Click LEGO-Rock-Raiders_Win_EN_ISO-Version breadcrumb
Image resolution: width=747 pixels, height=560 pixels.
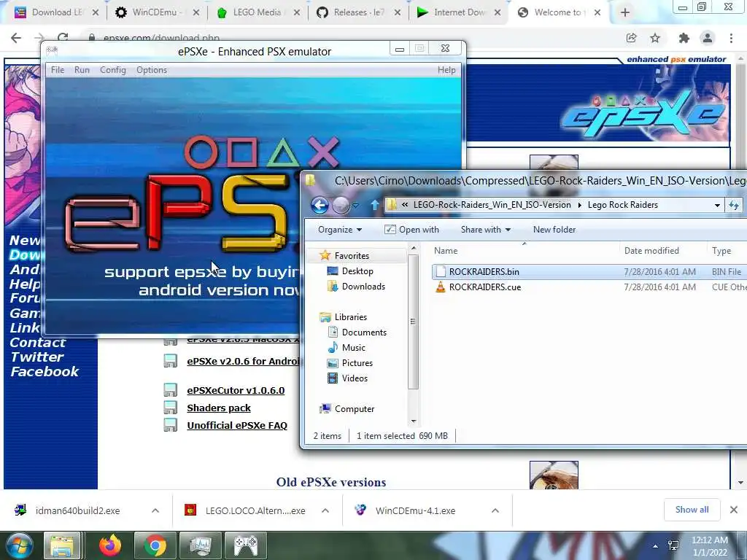[492, 205]
